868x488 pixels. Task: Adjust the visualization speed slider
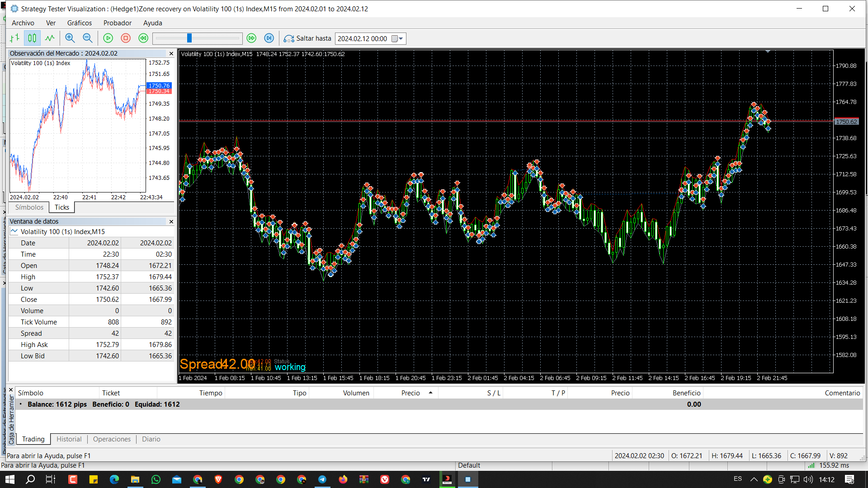pyautogui.click(x=189, y=38)
